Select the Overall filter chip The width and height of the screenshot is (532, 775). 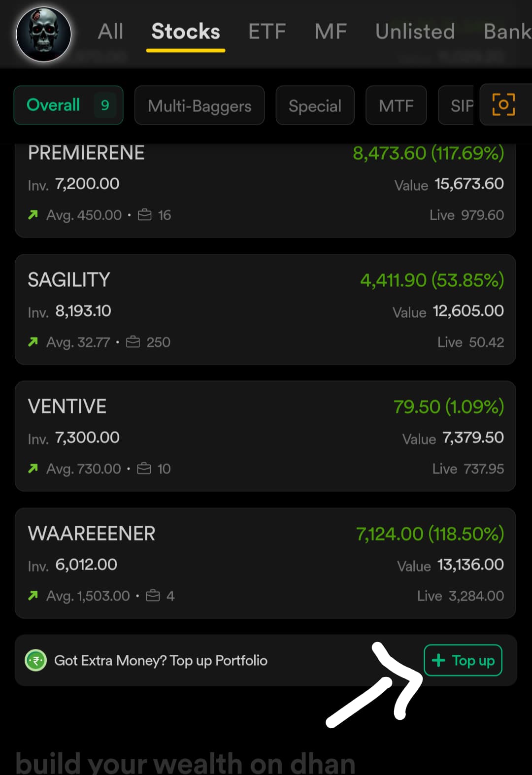68,105
